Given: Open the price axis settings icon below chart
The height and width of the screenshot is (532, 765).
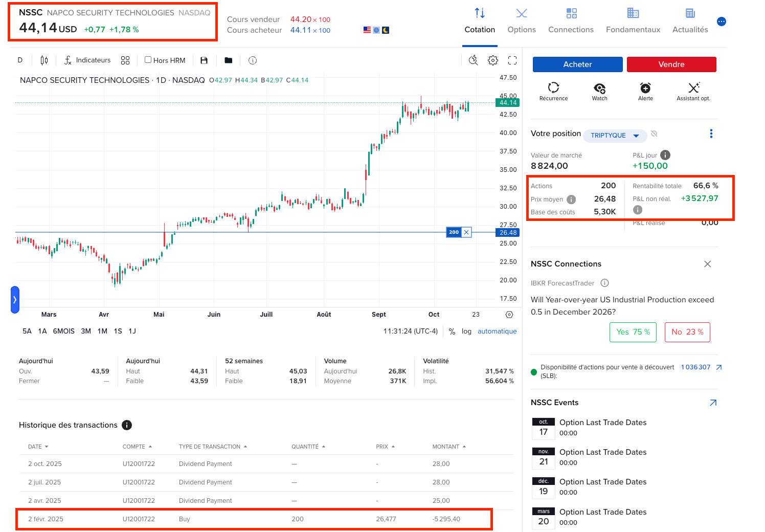Looking at the screenshot, I should pos(509,315).
